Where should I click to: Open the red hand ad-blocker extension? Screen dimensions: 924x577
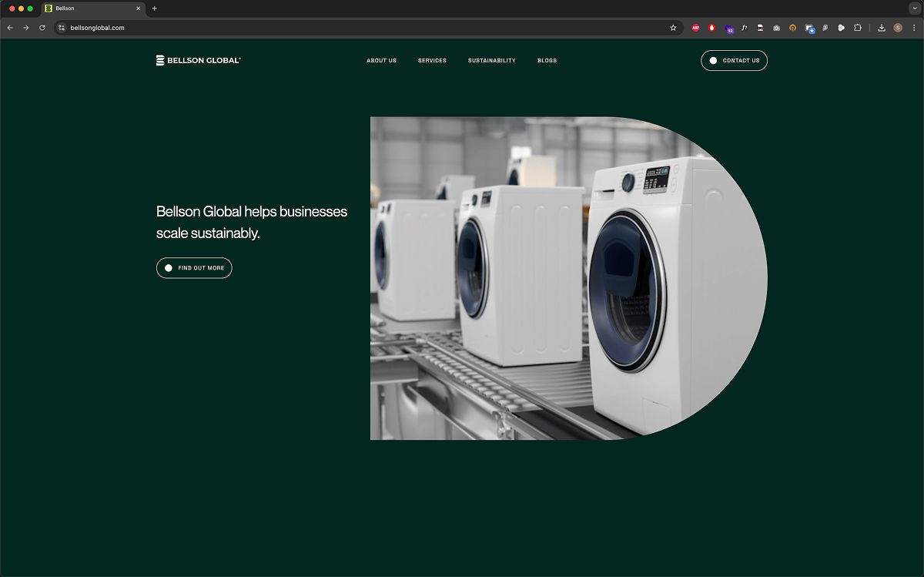pyautogui.click(x=711, y=28)
